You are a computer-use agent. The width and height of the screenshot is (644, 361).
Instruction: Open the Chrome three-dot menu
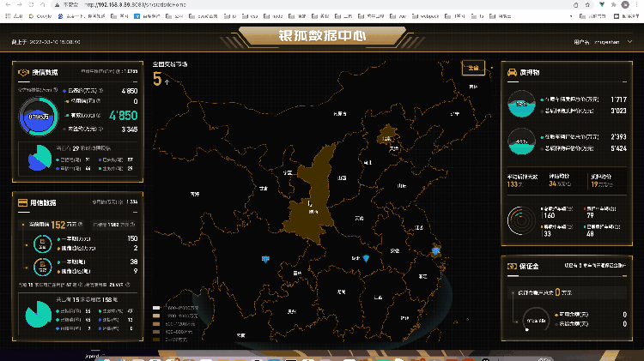click(637, 5)
